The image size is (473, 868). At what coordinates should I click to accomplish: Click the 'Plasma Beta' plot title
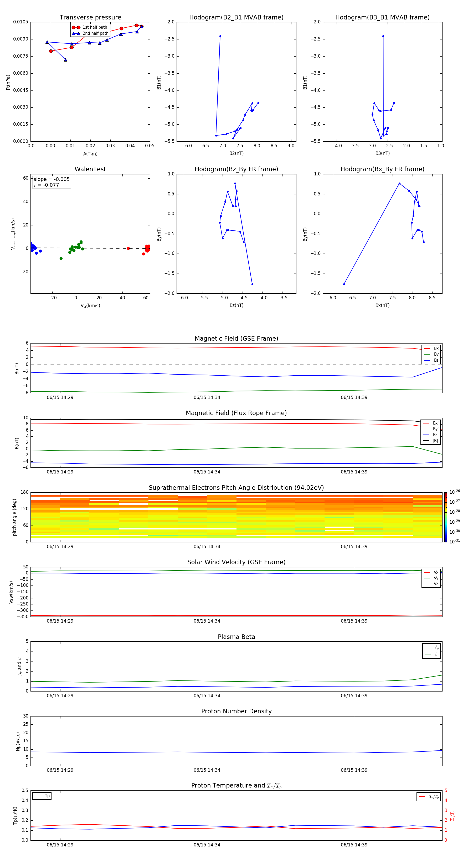(x=236, y=637)
